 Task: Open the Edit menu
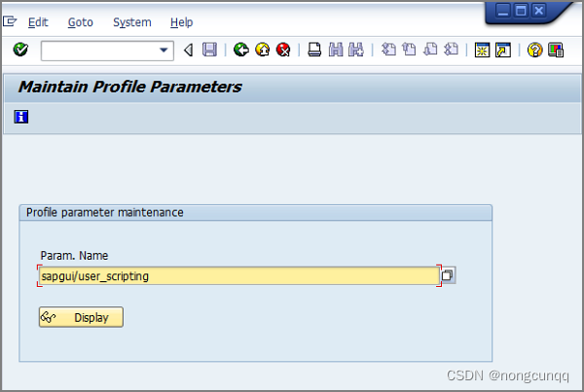[x=38, y=22]
